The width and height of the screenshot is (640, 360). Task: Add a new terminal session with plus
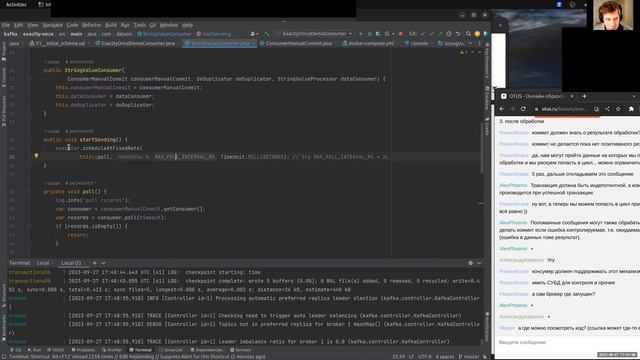click(94, 263)
